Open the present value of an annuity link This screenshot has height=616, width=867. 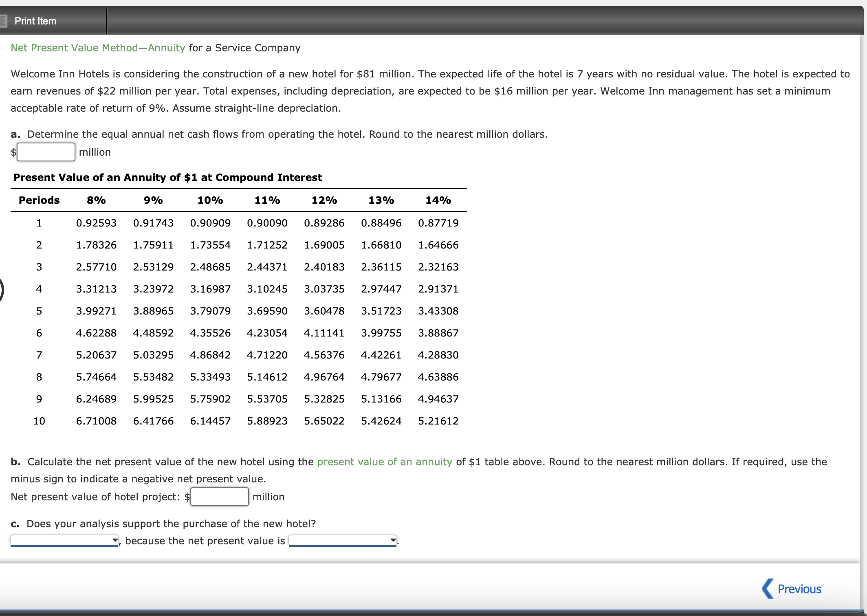(384, 462)
